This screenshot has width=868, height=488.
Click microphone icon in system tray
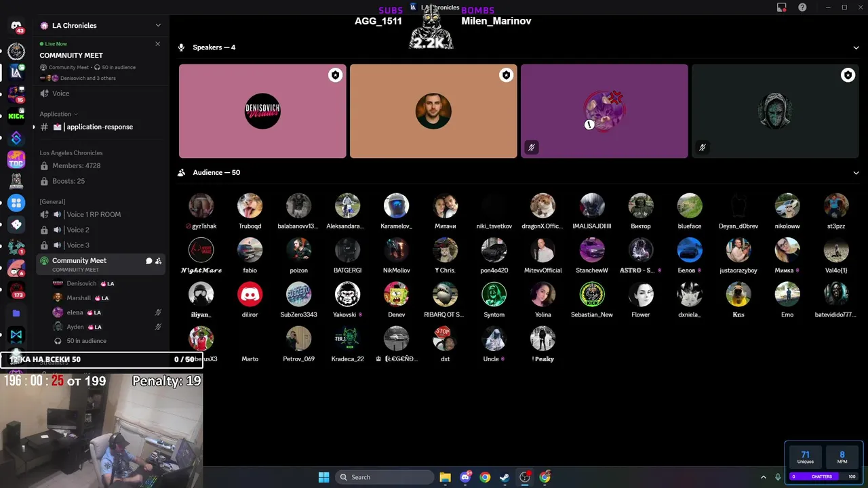click(x=778, y=477)
